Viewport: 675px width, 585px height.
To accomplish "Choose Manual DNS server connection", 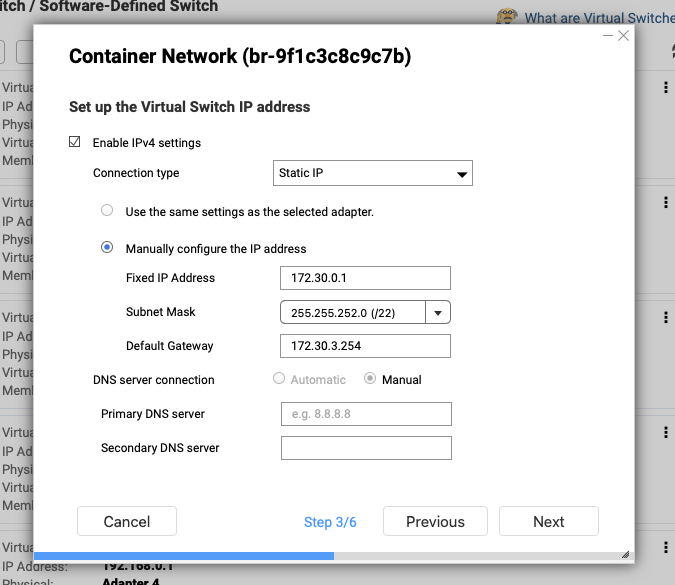I will [370, 380].
